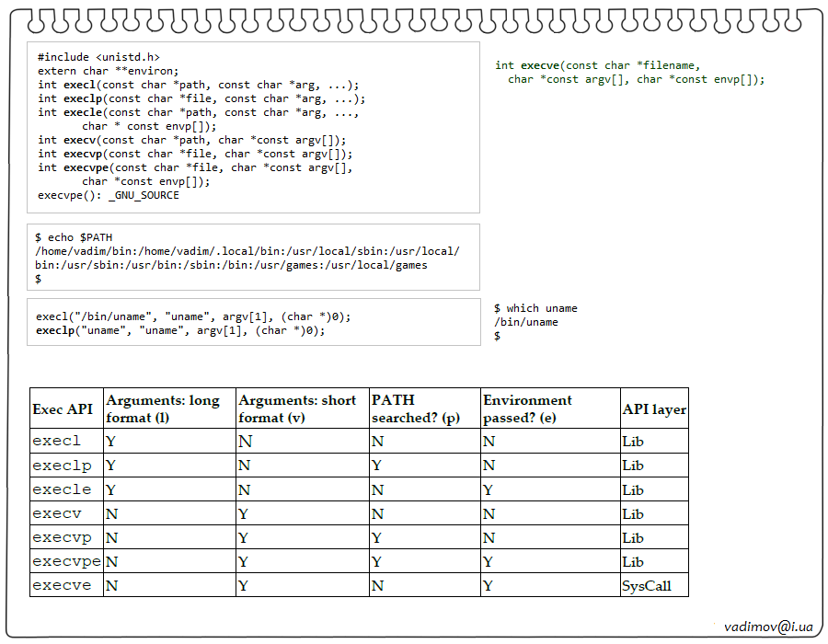Click the Arguments: long format (l) header
The width and height of the screenshot is (828, 644).
tap(164, 408)
